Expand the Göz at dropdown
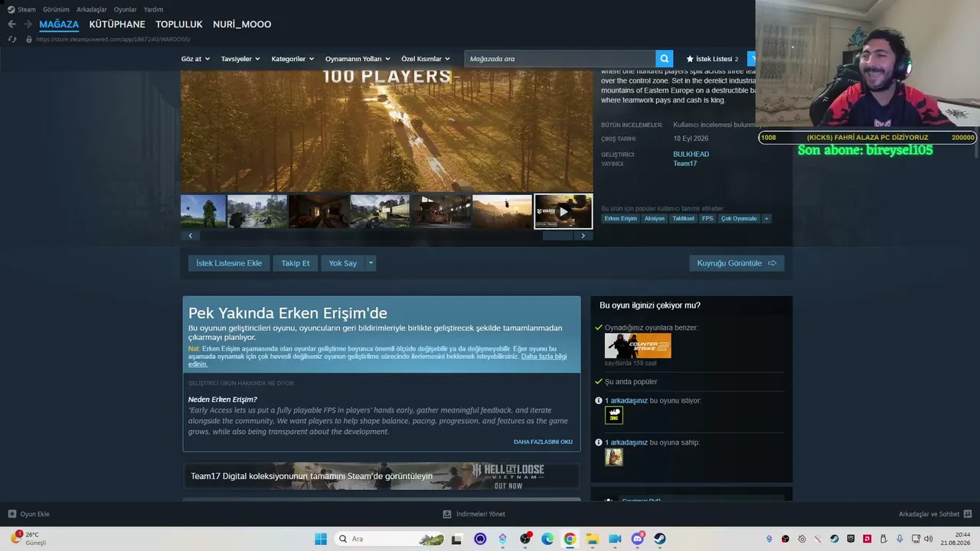Viewport: 980px width, 551px height. pyautogui.click(x=195, y=59)
